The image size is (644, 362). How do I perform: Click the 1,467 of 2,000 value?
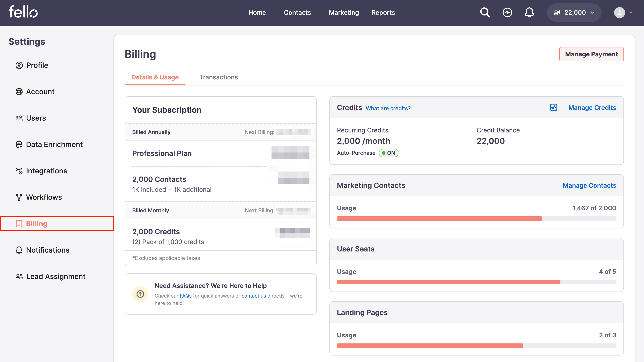coord(594,208)
